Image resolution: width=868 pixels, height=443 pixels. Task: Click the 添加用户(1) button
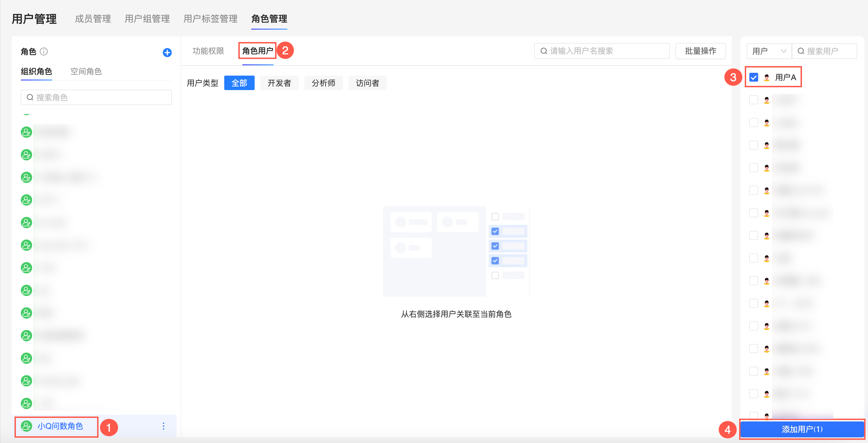(x=802, y=429)
